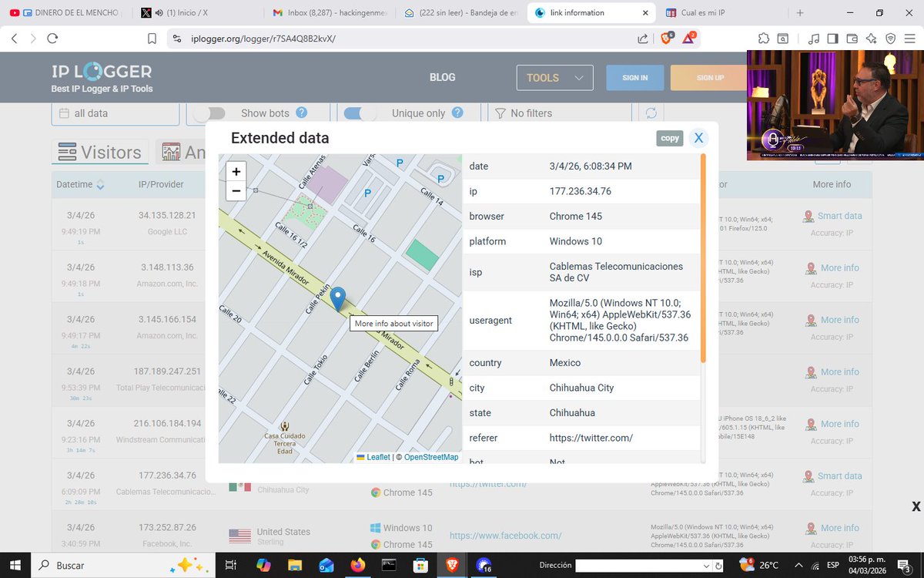Click the SIGN IN button
This screenshot has height=578, width=924.
635,78
